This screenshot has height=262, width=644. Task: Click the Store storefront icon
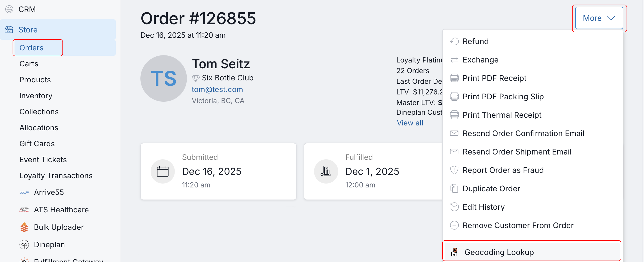tap(9, 30)
